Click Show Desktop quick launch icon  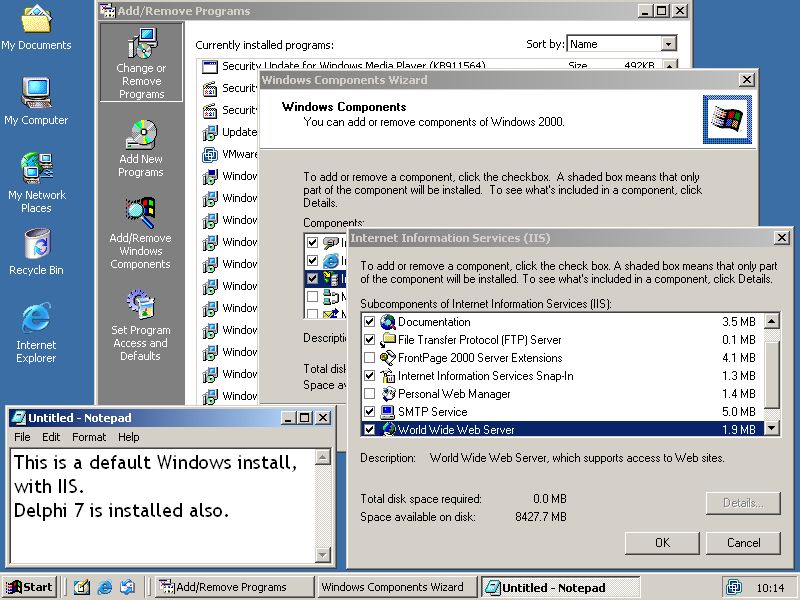click(82, 588)
